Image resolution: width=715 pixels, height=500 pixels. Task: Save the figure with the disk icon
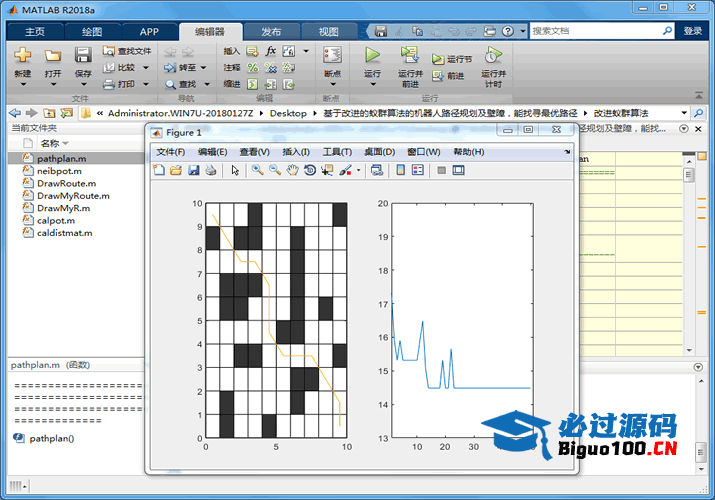pyautogui.click(x=194, y=170)
